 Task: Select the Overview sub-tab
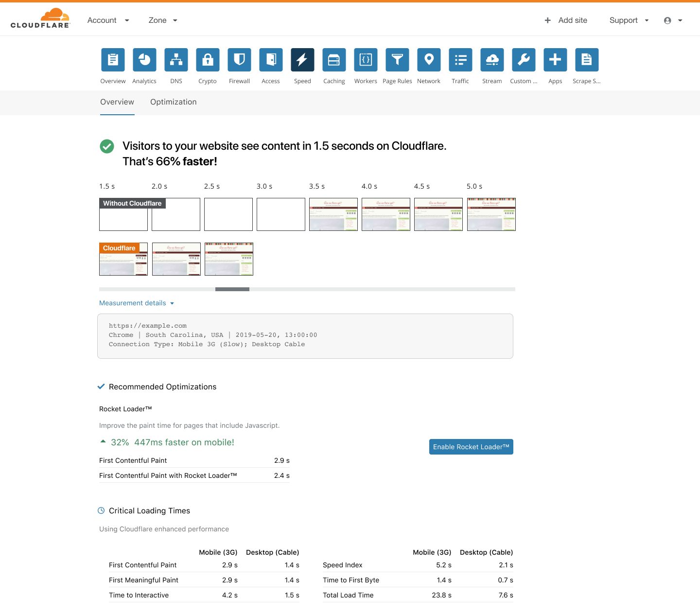coord(117,102)
